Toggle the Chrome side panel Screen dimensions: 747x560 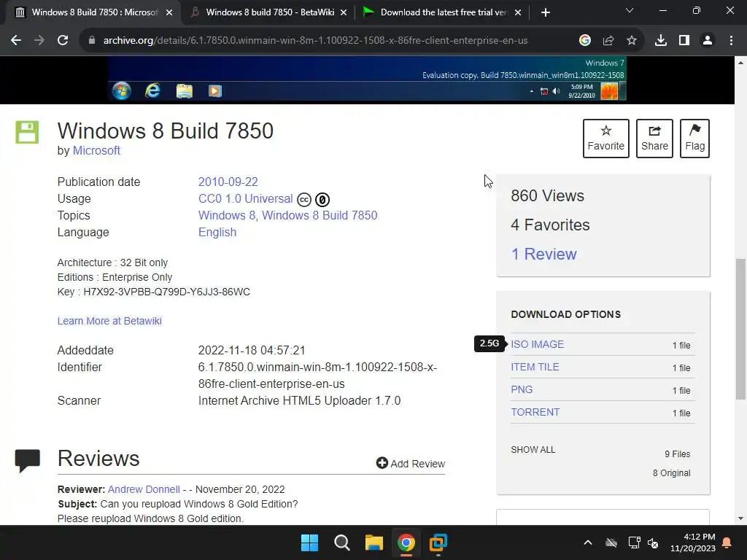(684, 41)
